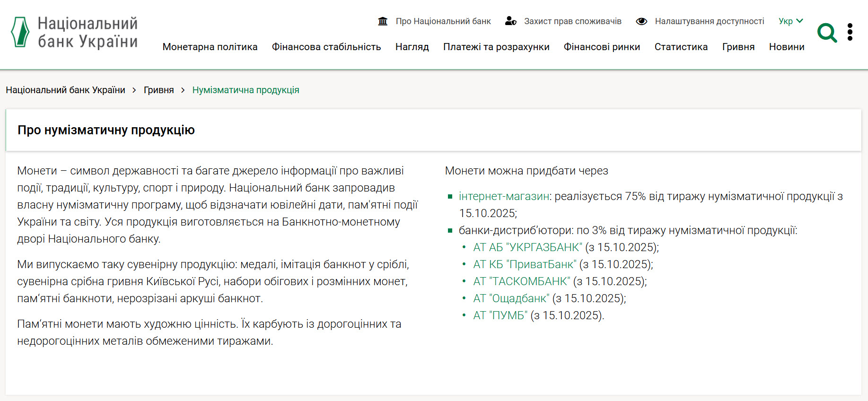Follow the інтернет-магазин link
This screenshot has width=868, height=401.
coord(504,196)
